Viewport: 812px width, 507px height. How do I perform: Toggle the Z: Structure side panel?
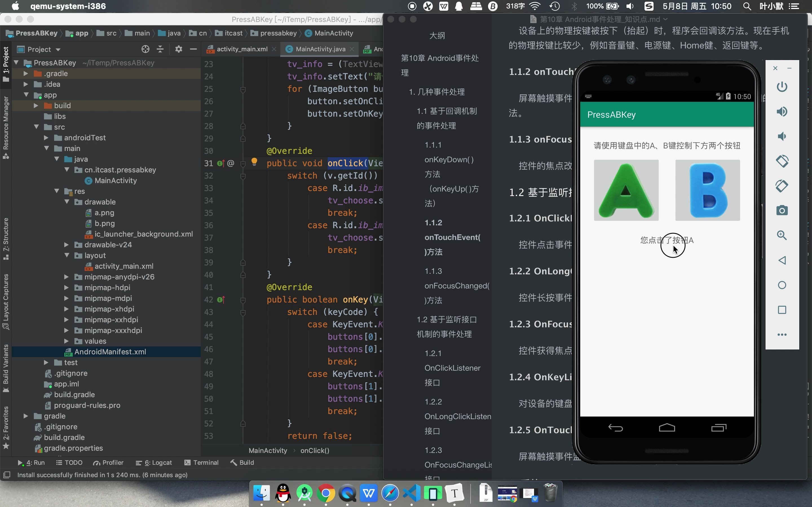pyautogui.click(x=6, y=238)
